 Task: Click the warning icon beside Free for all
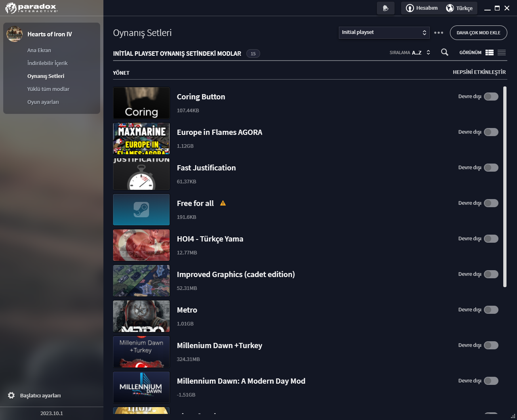pyautogui.click(x=223, y=203)
